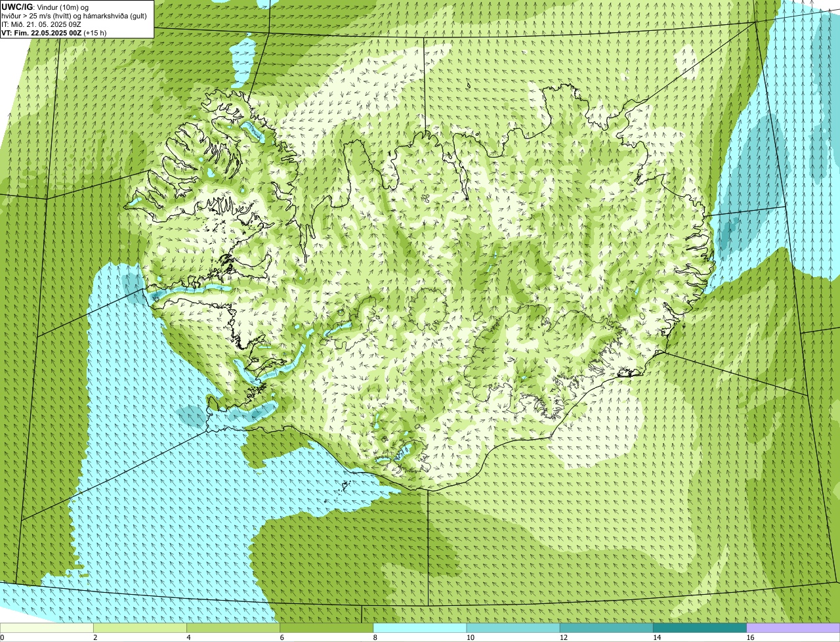Viewport: 840px width, 642px height.
Task: Click the 6–8 m/s dark green legend swatch
Action: (327, 628)
